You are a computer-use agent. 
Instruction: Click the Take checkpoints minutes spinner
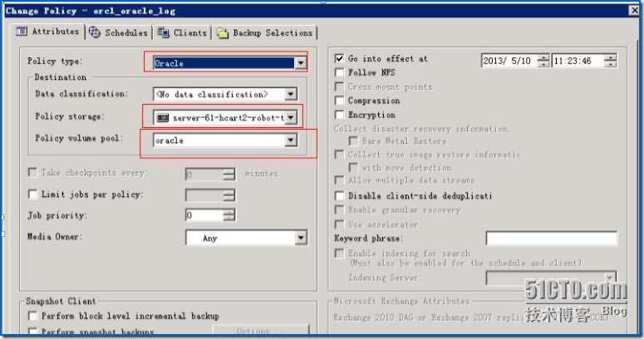coord(229,174)
